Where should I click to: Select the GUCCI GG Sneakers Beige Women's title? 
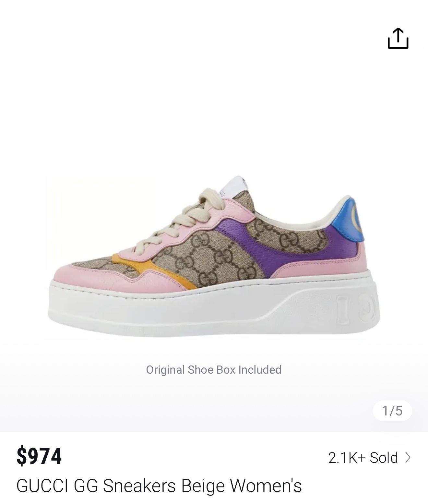pos(159,486)
